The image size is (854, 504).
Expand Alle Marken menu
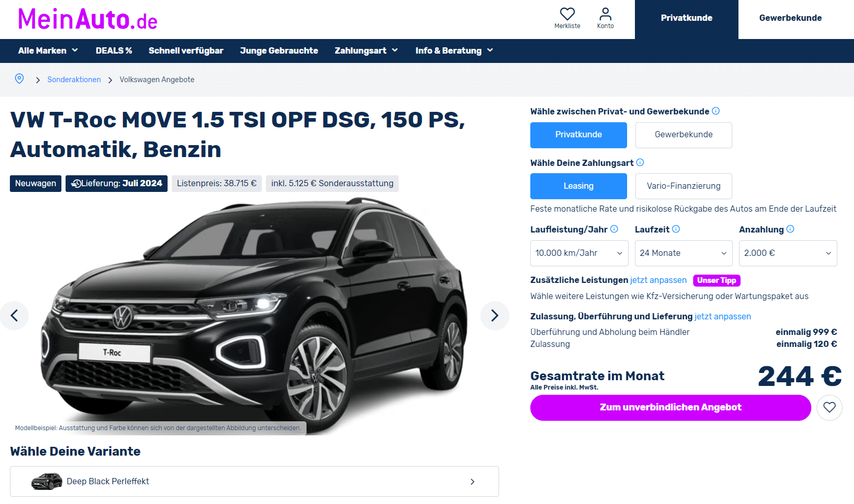point(48,50)
